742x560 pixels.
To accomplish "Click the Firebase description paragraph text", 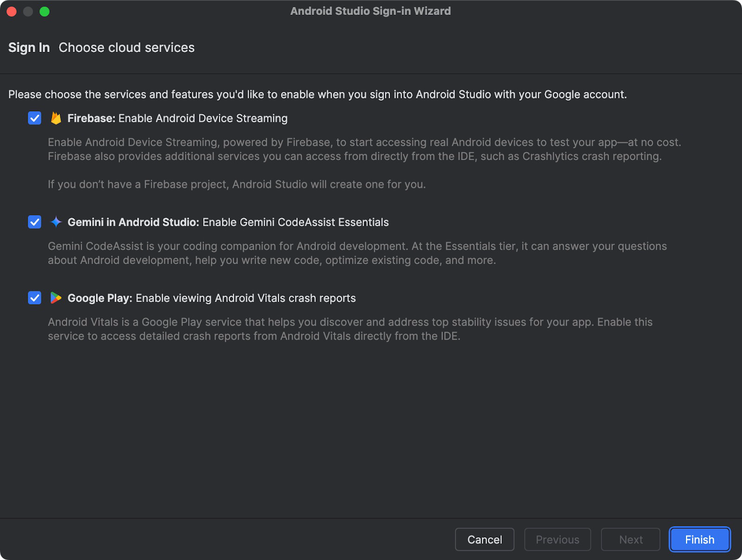I will click(x=365, y=163).
